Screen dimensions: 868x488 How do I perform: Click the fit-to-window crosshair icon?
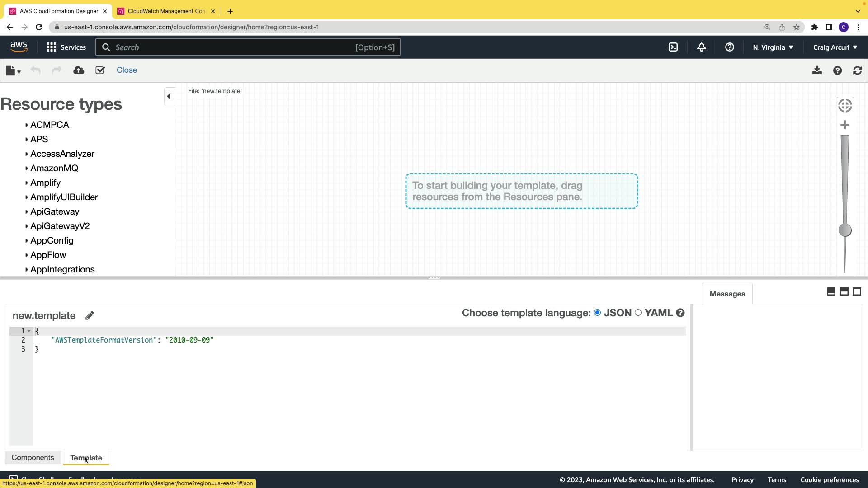(x=844, y=106)
